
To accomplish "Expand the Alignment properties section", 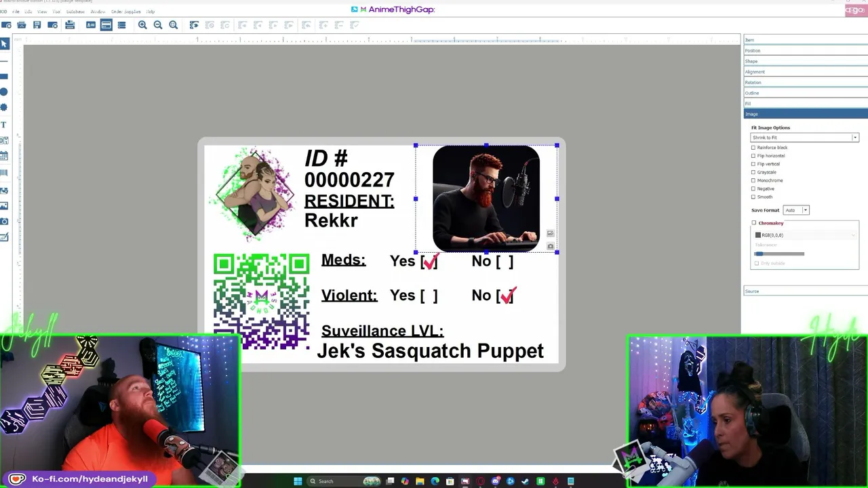I will point(806,72).
